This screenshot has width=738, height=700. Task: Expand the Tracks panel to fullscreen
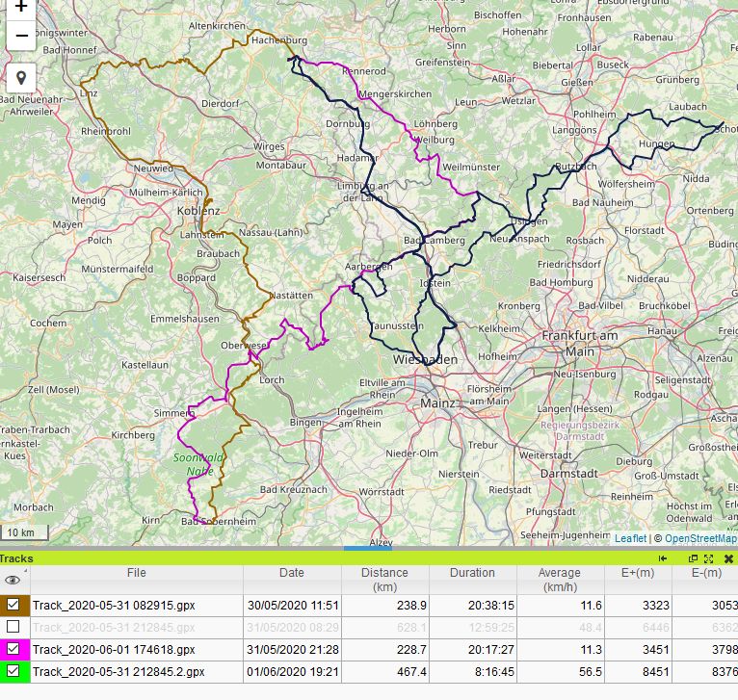pyautogui.click(x=708, y=558)
